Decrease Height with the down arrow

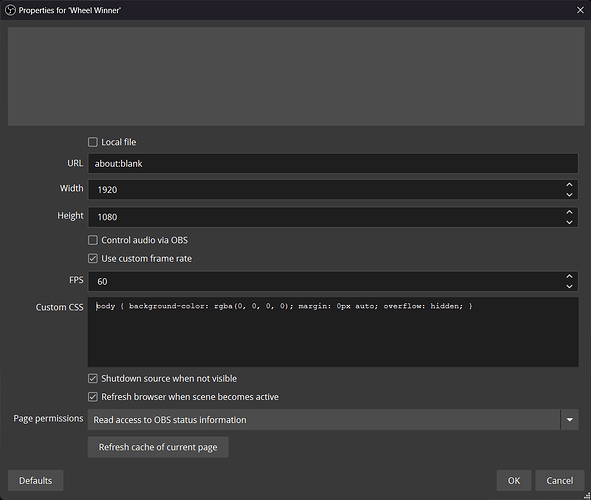coord(569,222)
